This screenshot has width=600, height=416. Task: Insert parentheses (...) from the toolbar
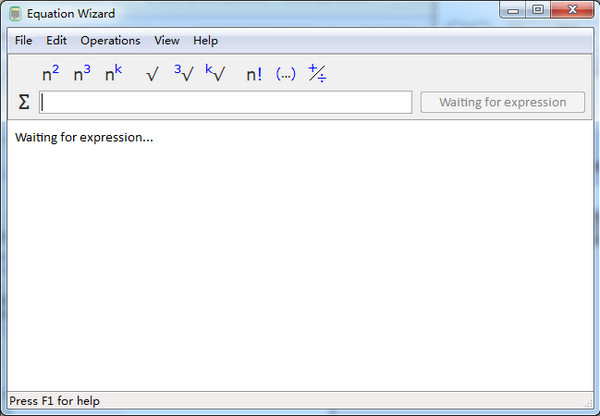point(285,74)
